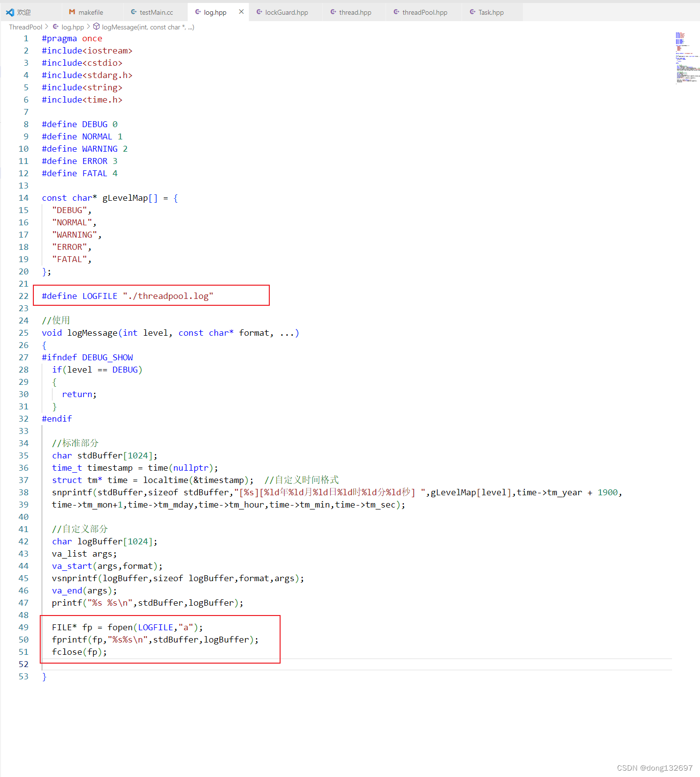The width and height of the screenshot is (700, 777).
Task: Click the makefile M file icon
Action: [x=72, y=12]
